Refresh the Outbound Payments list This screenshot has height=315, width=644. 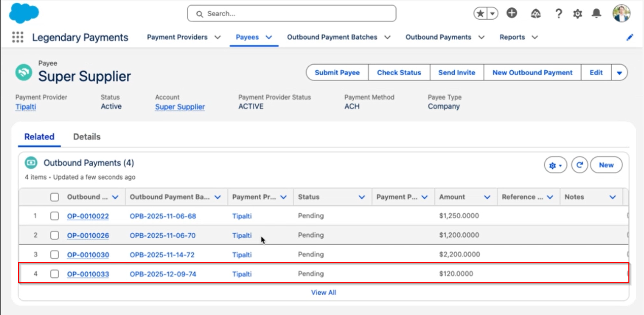pyautogui.click(x=579, y=165)
